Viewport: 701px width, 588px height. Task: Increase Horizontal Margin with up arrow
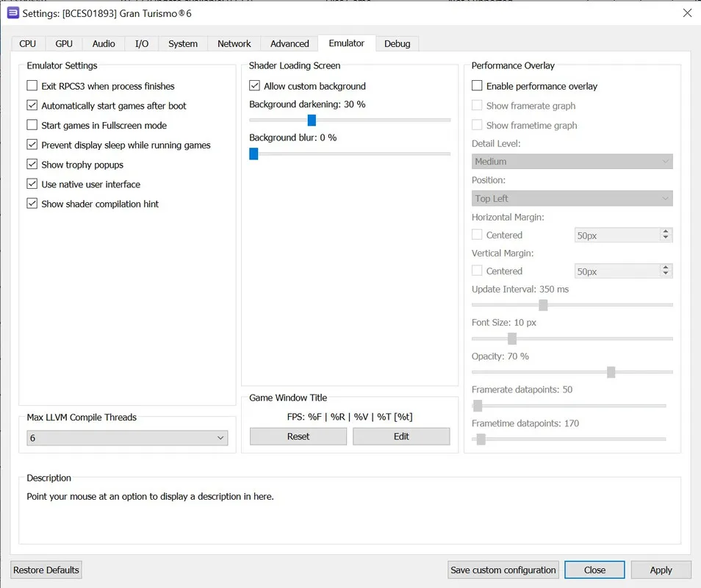click(x=666, y=232)
